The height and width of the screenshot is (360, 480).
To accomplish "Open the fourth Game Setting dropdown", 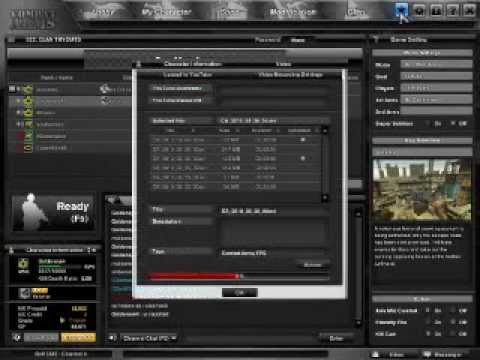I will (x=436, y=100).
